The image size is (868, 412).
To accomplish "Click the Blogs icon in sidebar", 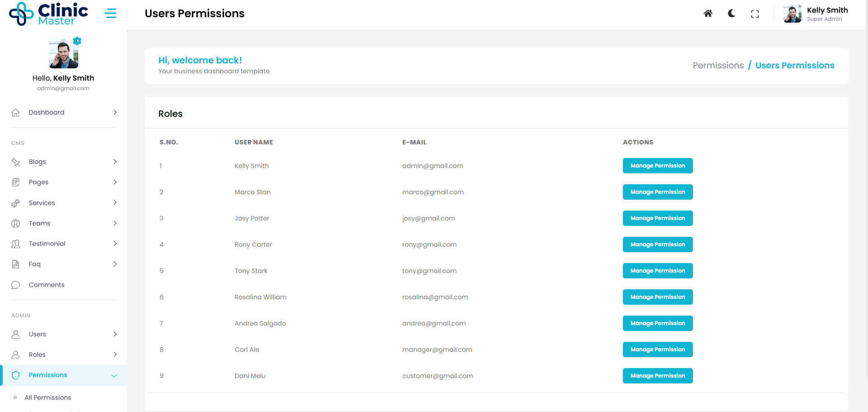I will click(16, 162).
